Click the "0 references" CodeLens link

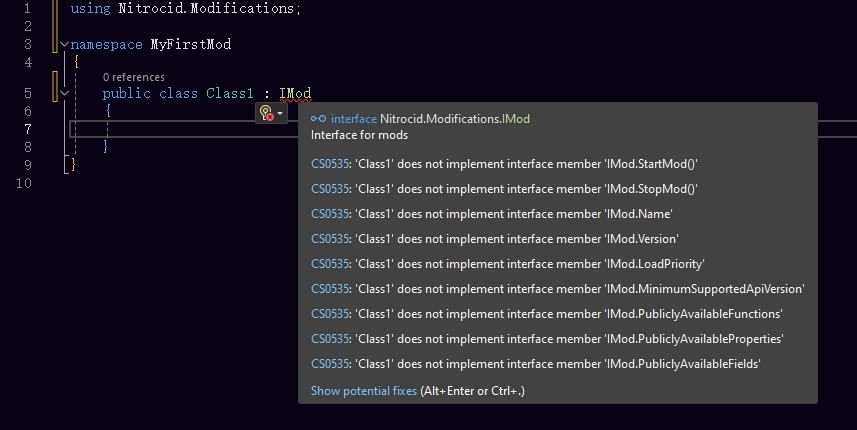pos(133,77)
